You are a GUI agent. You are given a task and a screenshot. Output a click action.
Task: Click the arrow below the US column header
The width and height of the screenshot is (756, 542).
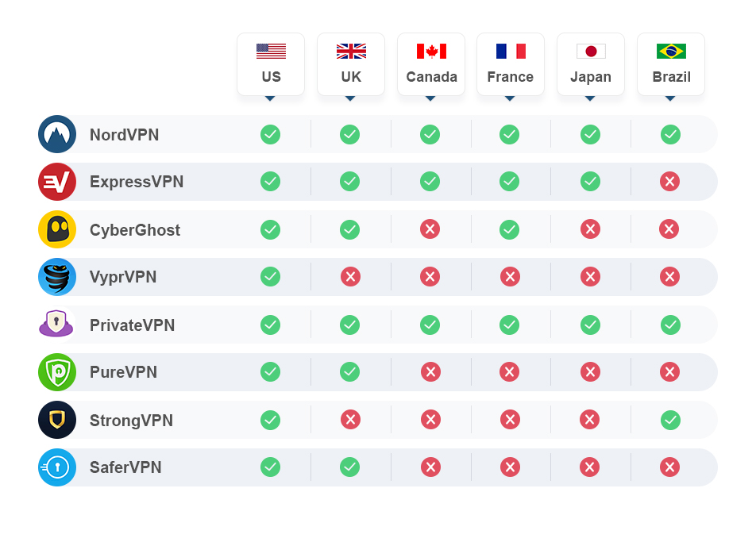[x=270, y=98]
